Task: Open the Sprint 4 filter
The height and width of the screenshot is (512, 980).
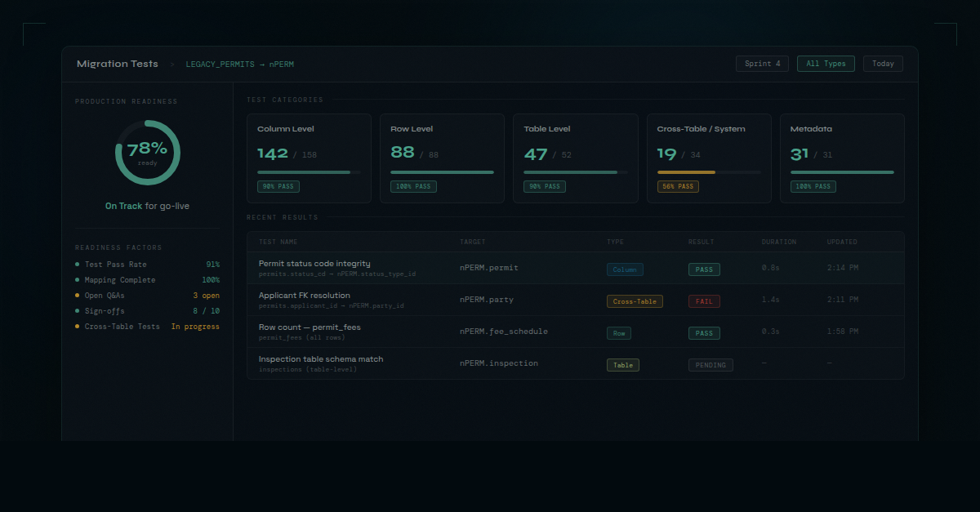Action: 762,64
